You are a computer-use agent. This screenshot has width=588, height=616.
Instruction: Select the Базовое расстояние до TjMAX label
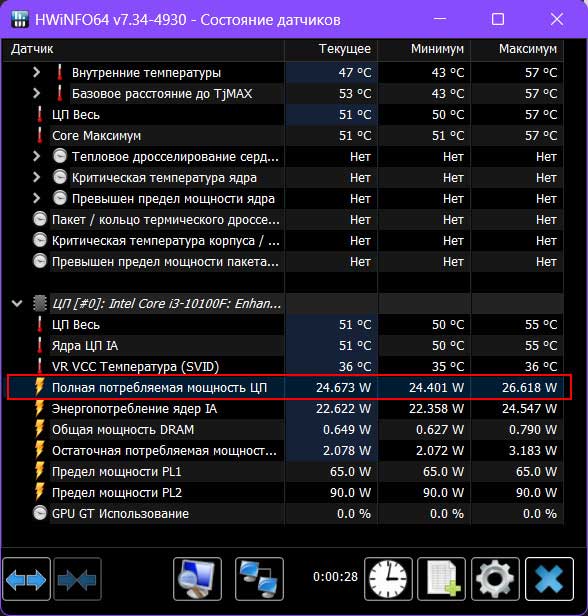[x=162, y=94]
